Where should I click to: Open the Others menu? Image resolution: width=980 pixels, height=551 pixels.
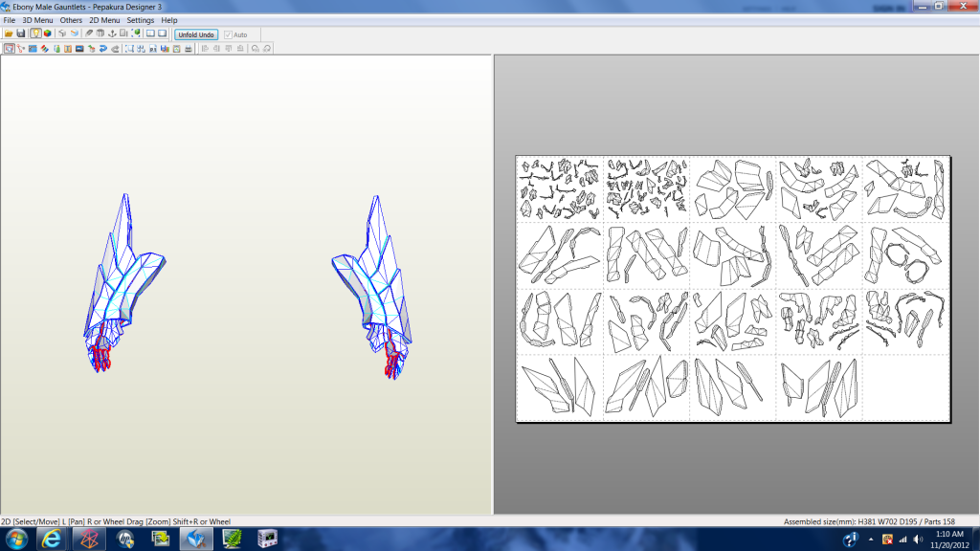[x=71, y=20]
